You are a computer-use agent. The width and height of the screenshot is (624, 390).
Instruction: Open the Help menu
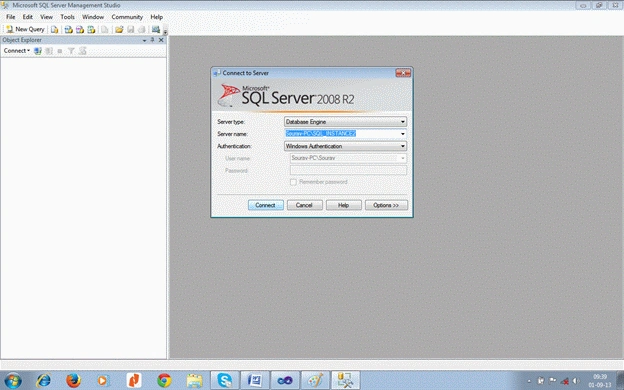156,17
